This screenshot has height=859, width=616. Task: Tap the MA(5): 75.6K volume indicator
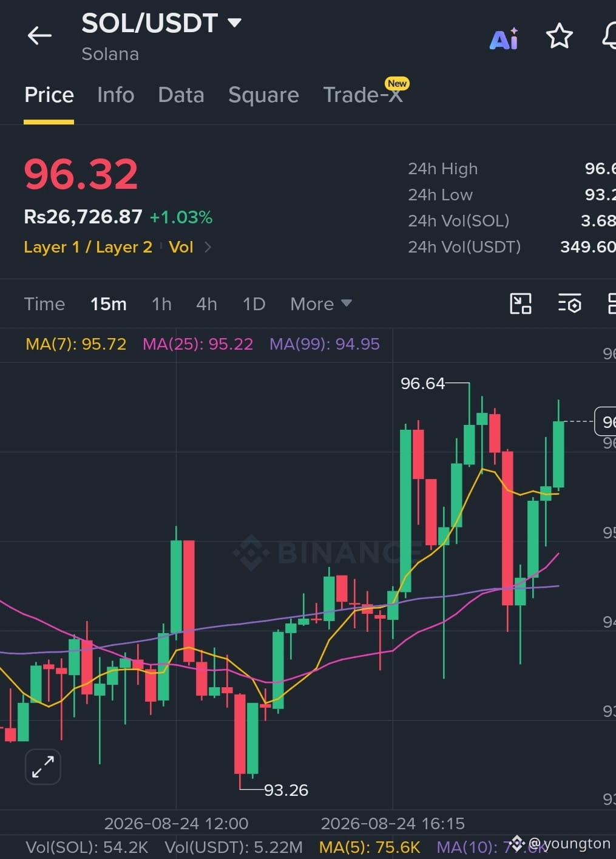tap(370, 847)
